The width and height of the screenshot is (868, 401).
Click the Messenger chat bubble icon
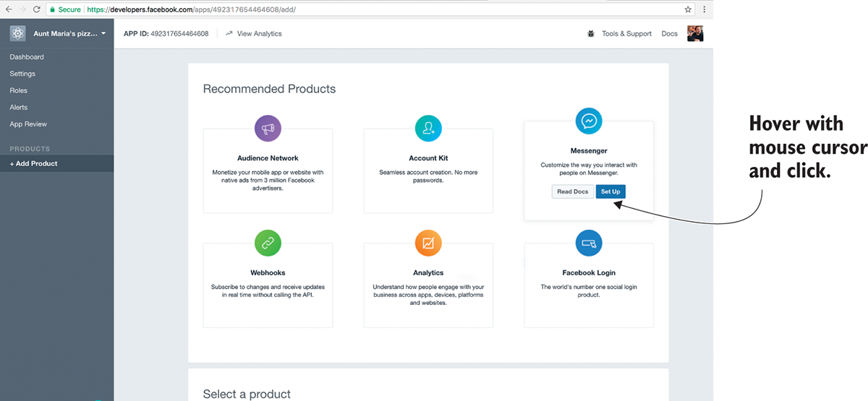point(588,121)
